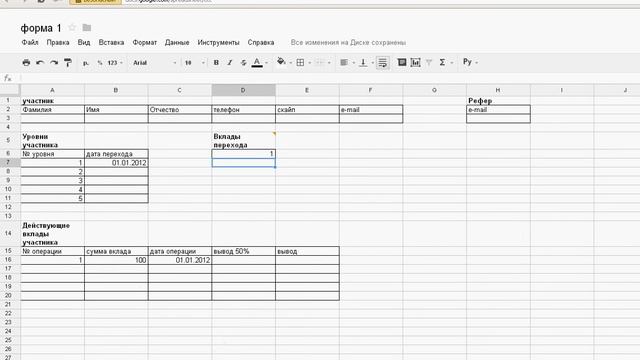Click the cell Действующие вклады участника
Screen dimensions: 640x360
(x=53, y=233)
